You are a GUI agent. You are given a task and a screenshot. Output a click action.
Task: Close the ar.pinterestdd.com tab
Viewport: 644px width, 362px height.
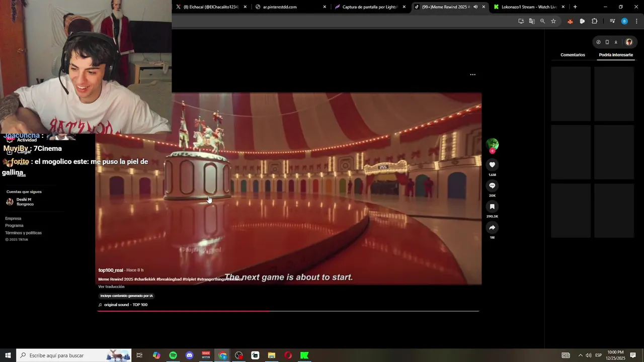pos(325,7)
